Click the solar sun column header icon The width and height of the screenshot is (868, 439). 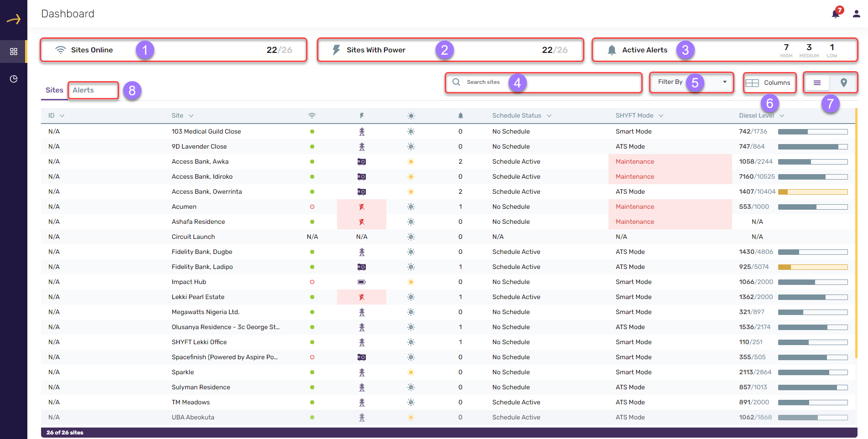[411, 116]
